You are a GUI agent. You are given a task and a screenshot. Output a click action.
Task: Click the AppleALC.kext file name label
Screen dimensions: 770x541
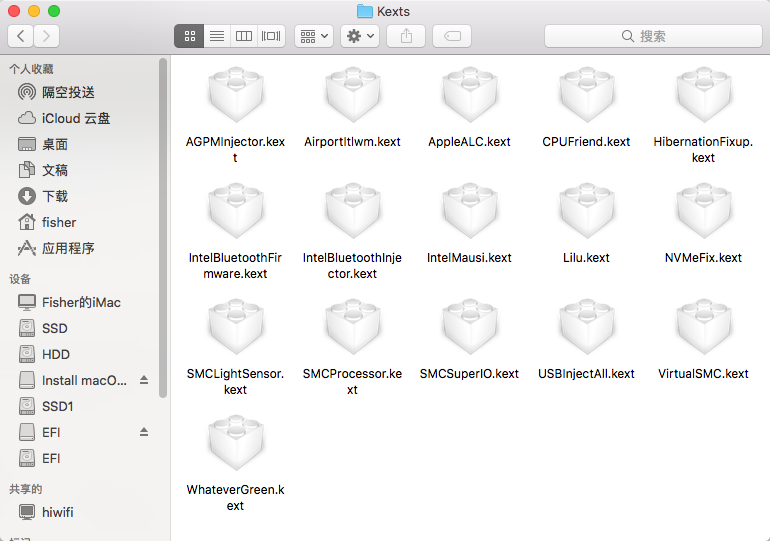pyautogui.click(x=469, y=142)
